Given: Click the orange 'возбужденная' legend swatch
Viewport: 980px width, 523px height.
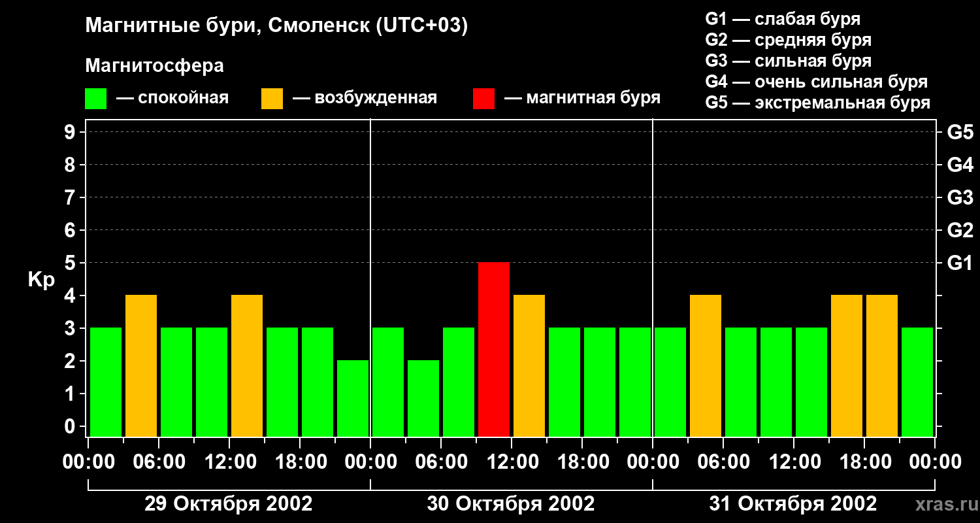Looking at the screenshot, I should click(272, 99).
